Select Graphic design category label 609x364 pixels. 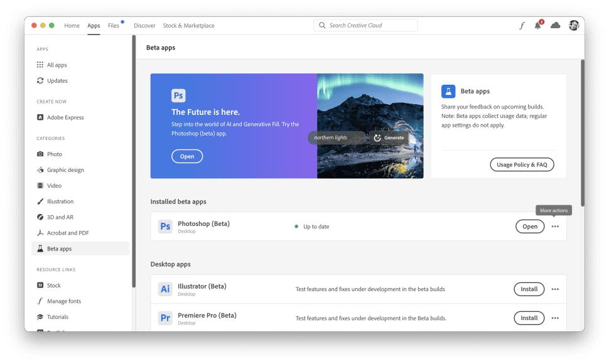tap(65, 170)
